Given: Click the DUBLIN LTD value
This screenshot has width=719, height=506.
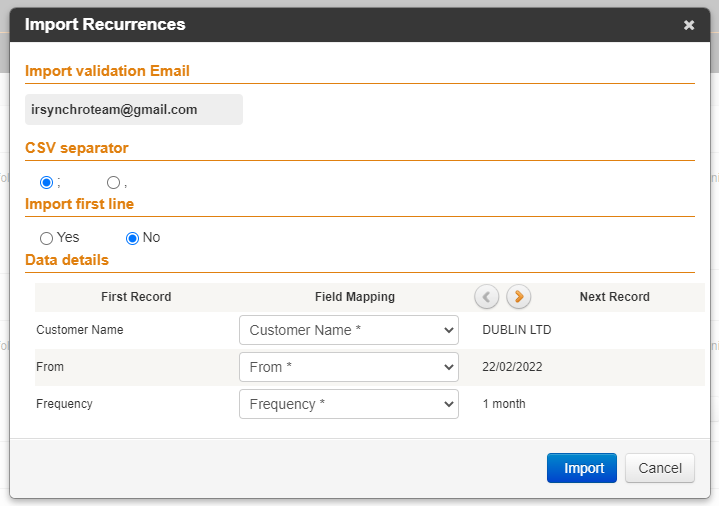Looking at the screenshot, I should (517, 330).
